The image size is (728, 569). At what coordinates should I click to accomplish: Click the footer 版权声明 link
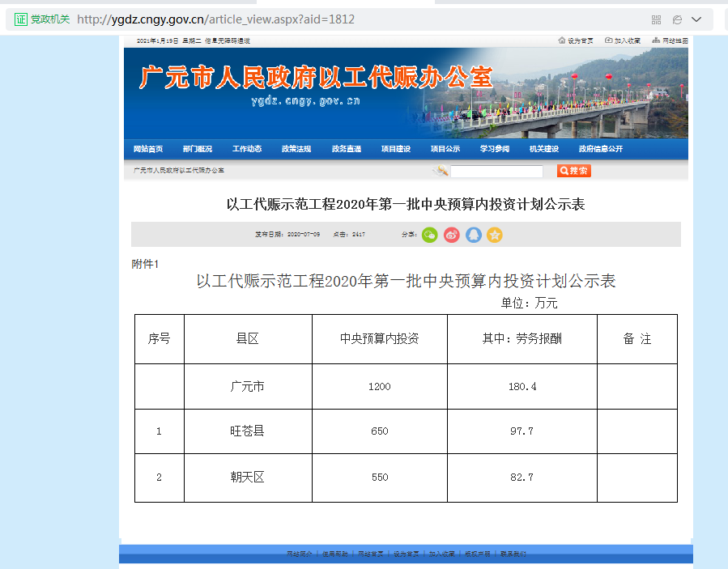tap(477, 554)
